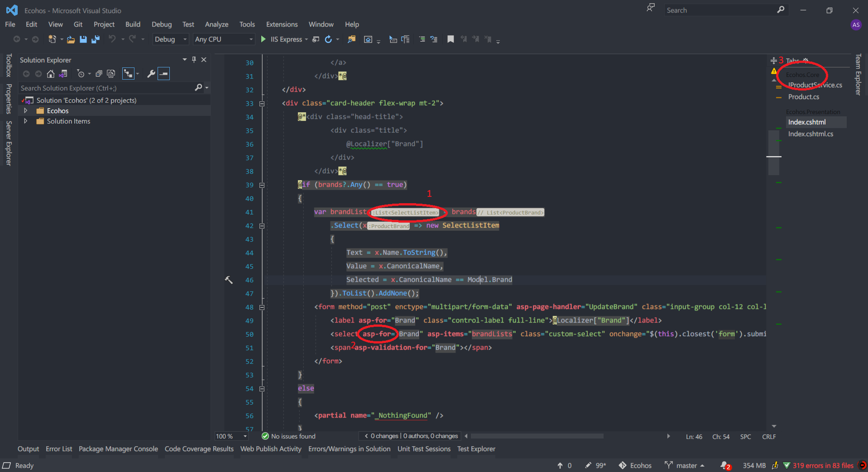The height and width of the screenshot is (472, 868).
Task: Click the Pending Changes Filter clock icon
Action: [81, 74]
